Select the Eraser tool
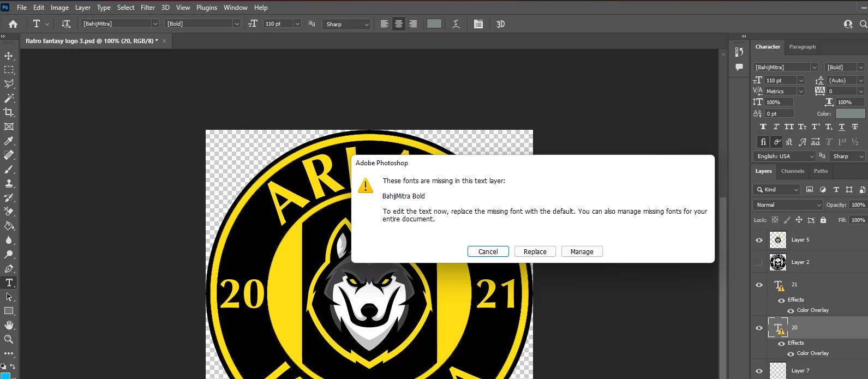 click(9, 212)
